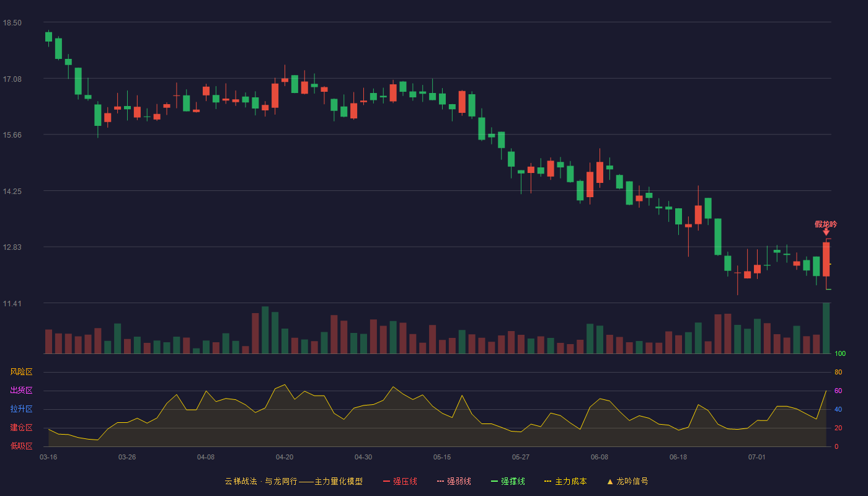Toggle the 主力成本 legend entry
Screen dimensions: 868x496
pos(565,481)
